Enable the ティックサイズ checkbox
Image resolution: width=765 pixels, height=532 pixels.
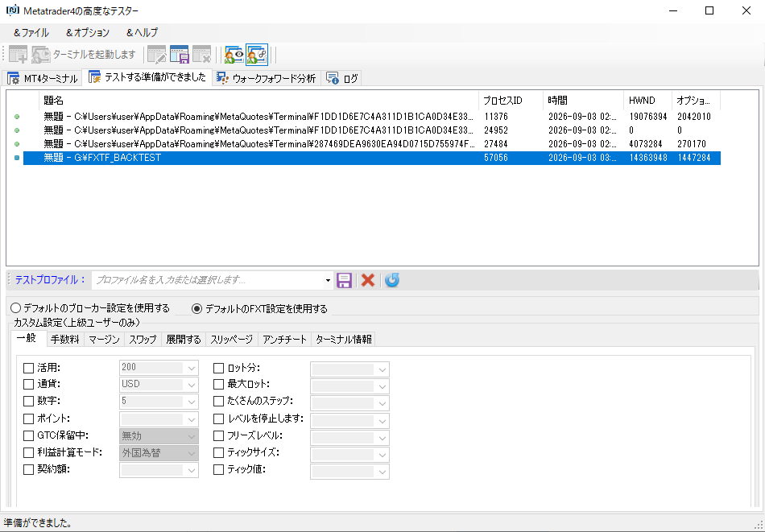tap(218, 453)
